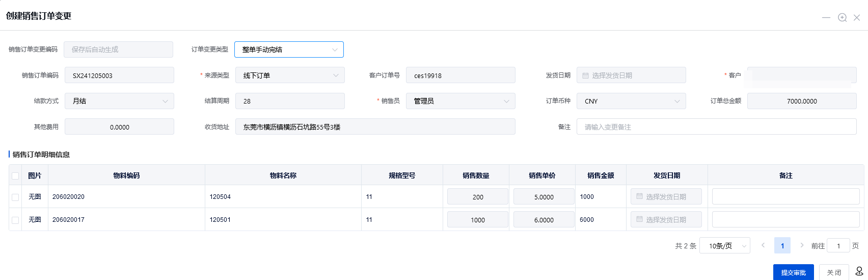The height and width of the screenshot is (280, 868).
Task: Expand the 结款方式 dropdown showing 月结
Action: tap(119, 101)
